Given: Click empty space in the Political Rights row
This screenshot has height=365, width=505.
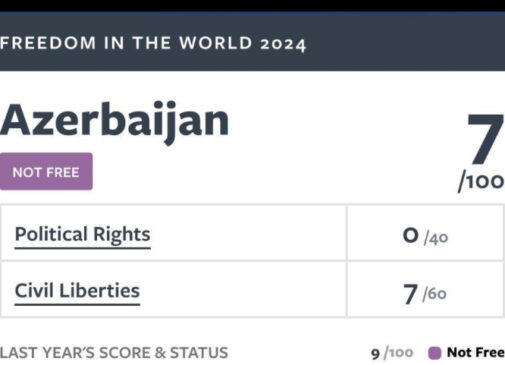Looking at the screenshot, I should pos(247,233).
